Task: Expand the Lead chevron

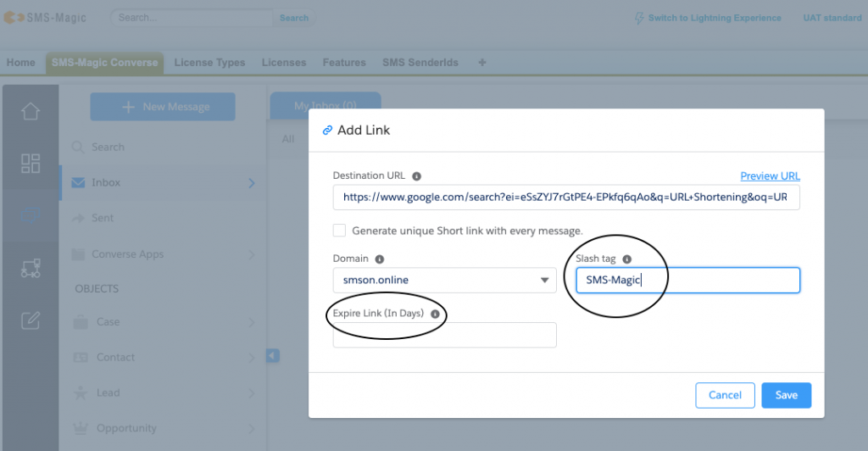Action: point(252,393)
